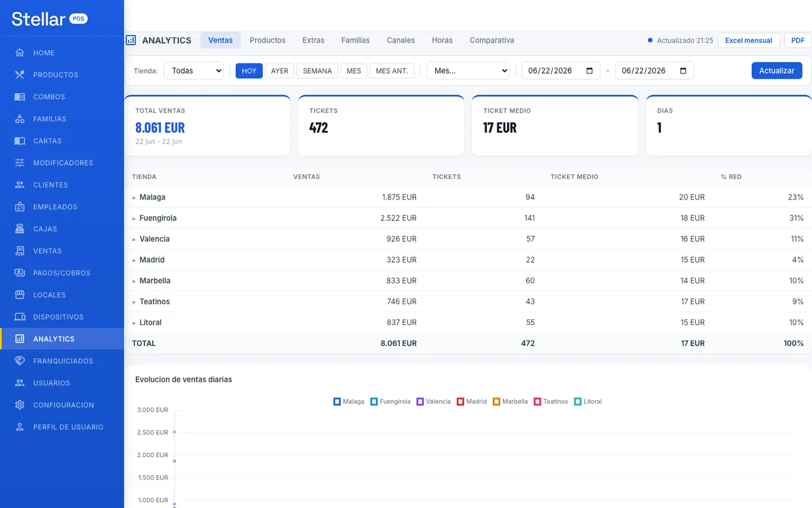The height and width of the screenshot is (508, 812).
Task: Switch to the Familias analytics tab
Action: 355,40
